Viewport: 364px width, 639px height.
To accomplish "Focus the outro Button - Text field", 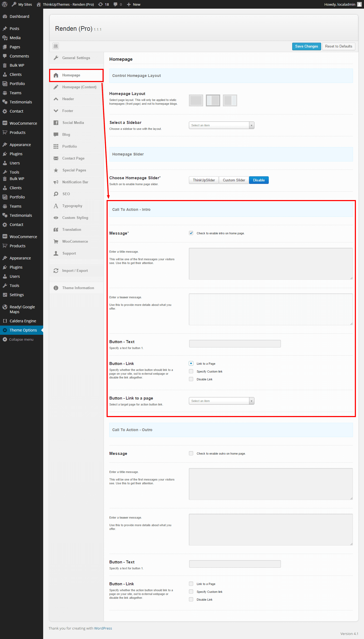I will [x=235, y=564].
